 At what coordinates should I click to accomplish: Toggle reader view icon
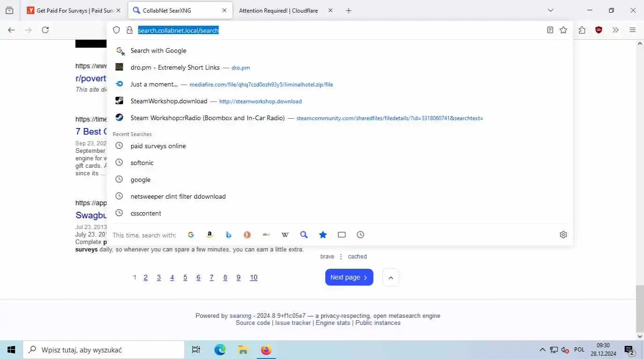(x=550, y=30)
